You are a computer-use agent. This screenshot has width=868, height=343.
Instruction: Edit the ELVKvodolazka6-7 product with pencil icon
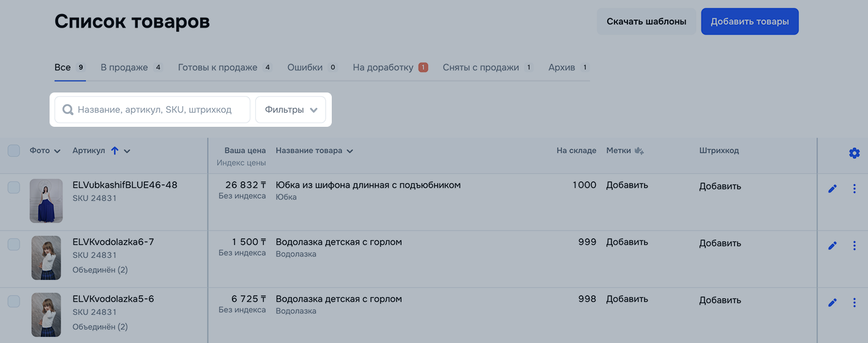[832, 245]
